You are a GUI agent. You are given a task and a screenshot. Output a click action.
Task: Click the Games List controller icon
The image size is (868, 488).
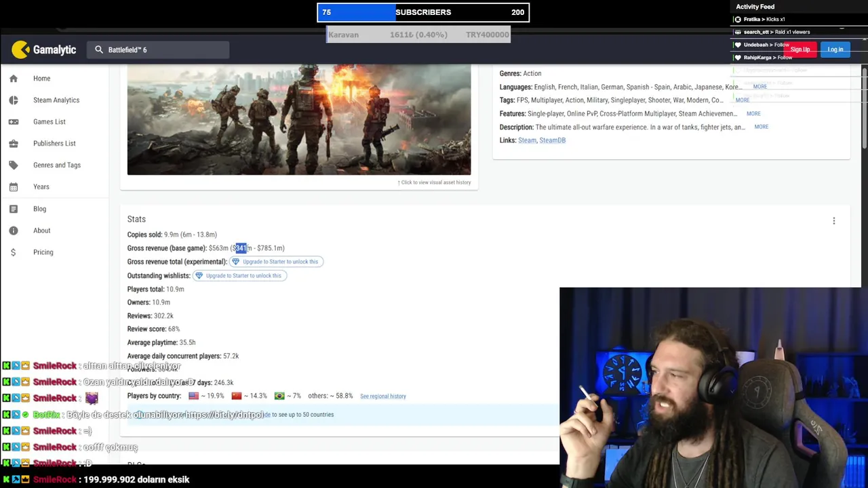click(x=14, y=122)
